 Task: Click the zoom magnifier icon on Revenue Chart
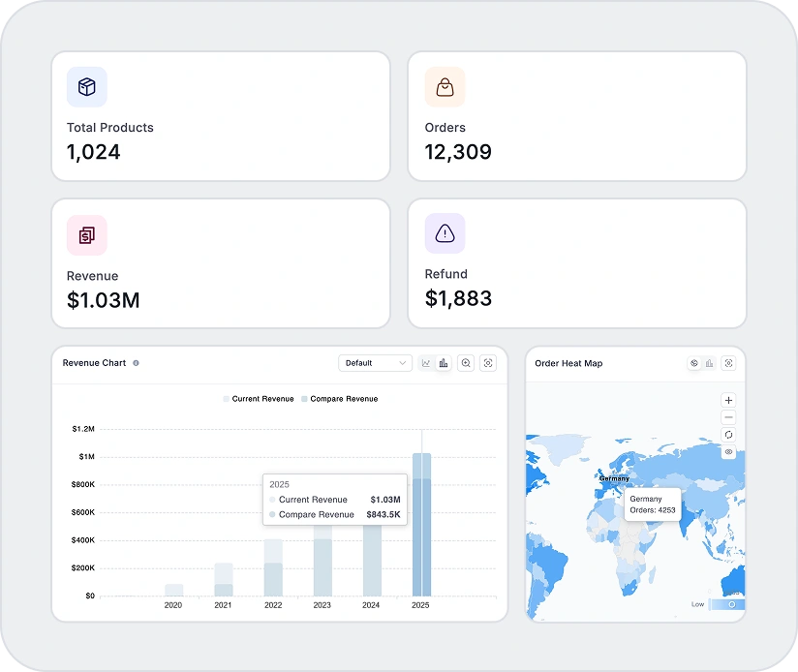[x=467, y=363]
